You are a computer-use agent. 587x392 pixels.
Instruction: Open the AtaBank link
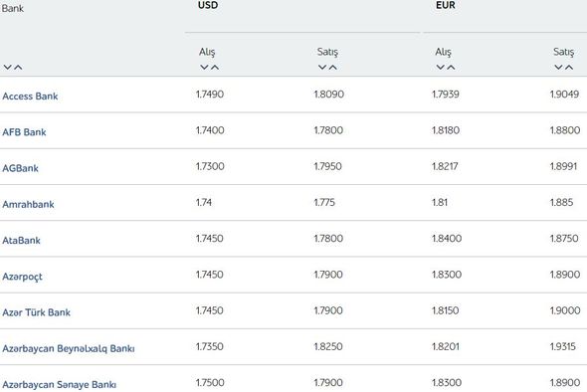coord(21,241)
